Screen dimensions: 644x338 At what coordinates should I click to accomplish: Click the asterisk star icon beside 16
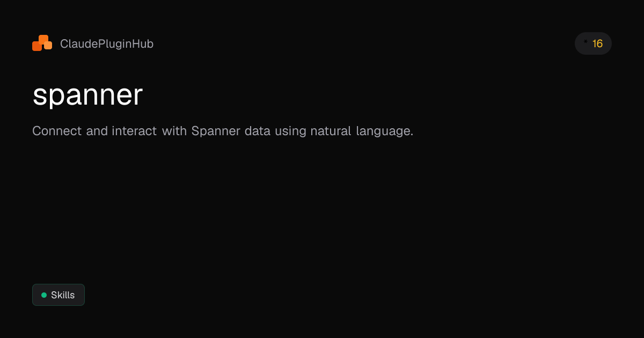pos(586,43)
